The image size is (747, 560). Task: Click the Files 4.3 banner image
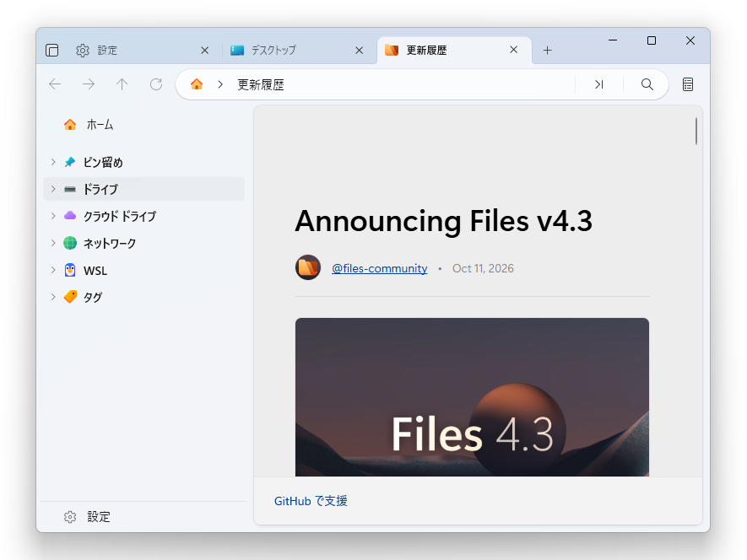click(x=472, y=397)
